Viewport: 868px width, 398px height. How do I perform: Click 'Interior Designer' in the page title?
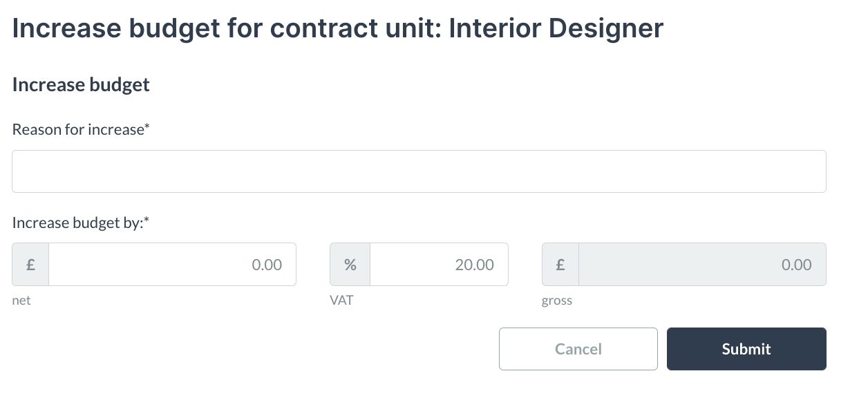point(556,28)
